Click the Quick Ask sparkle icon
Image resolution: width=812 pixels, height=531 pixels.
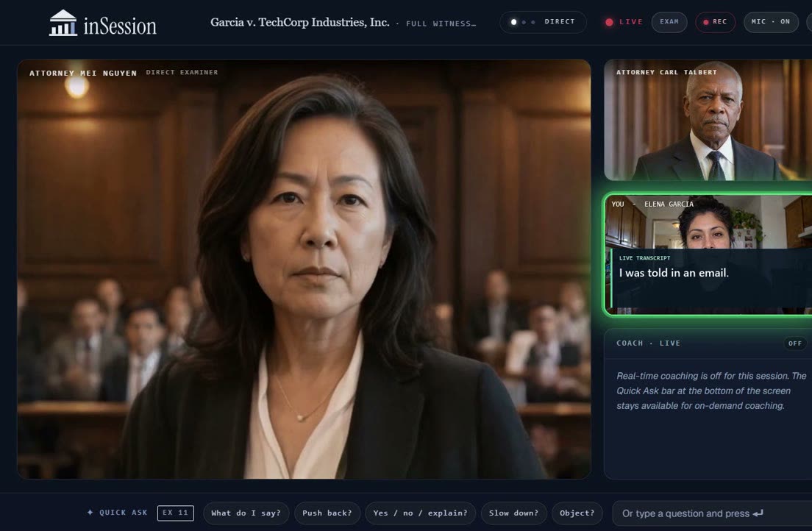click(x=90, y=513)
